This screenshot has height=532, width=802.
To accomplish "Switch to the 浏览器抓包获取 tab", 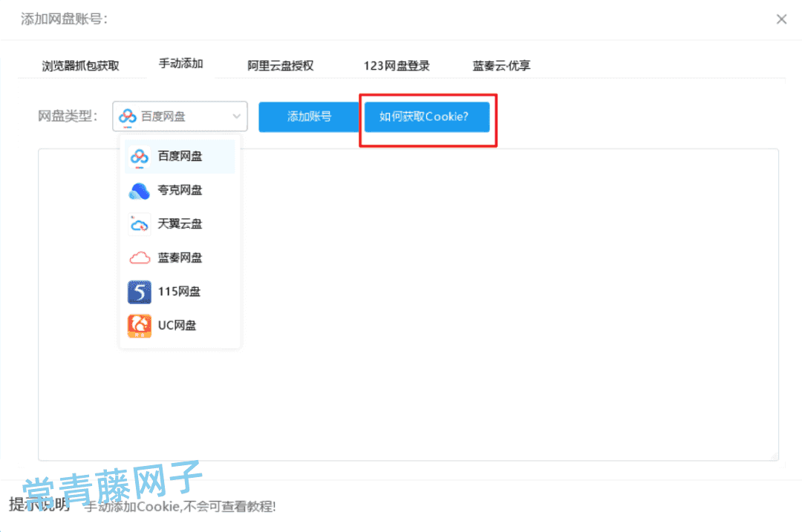I will [x=80, y=66].
